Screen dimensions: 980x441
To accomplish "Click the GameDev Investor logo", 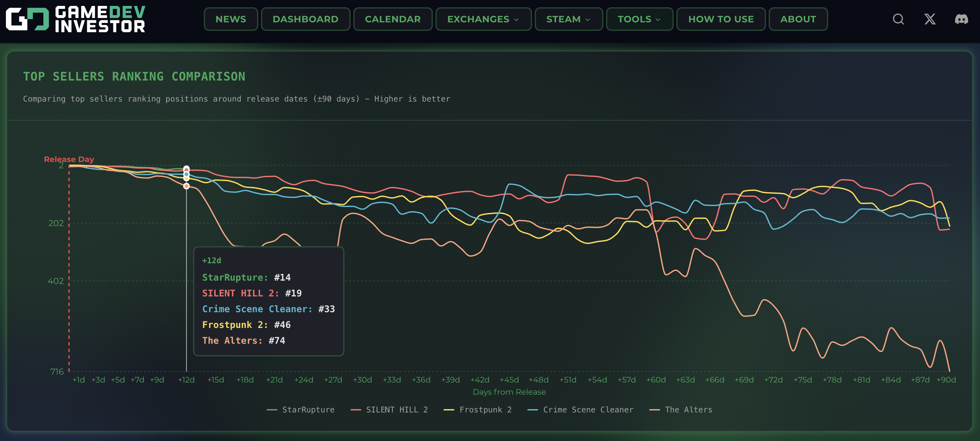I will point(75,19).
